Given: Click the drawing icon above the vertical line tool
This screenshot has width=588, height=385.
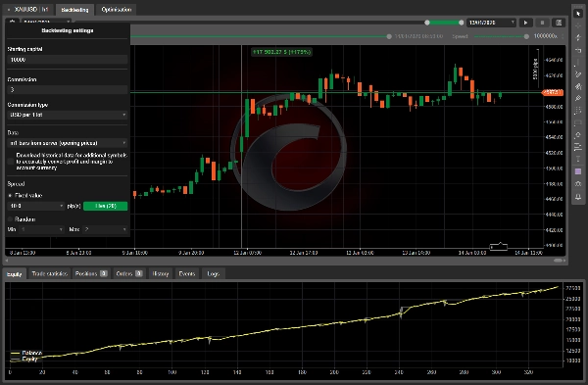Looking at the screenshot, I should tap(578, 50).
